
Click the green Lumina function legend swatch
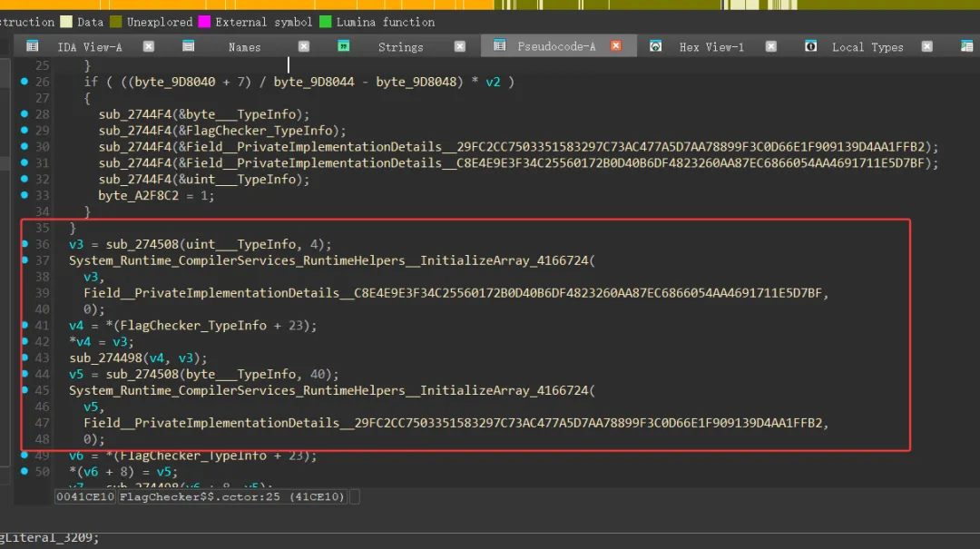tap(325, 22)
